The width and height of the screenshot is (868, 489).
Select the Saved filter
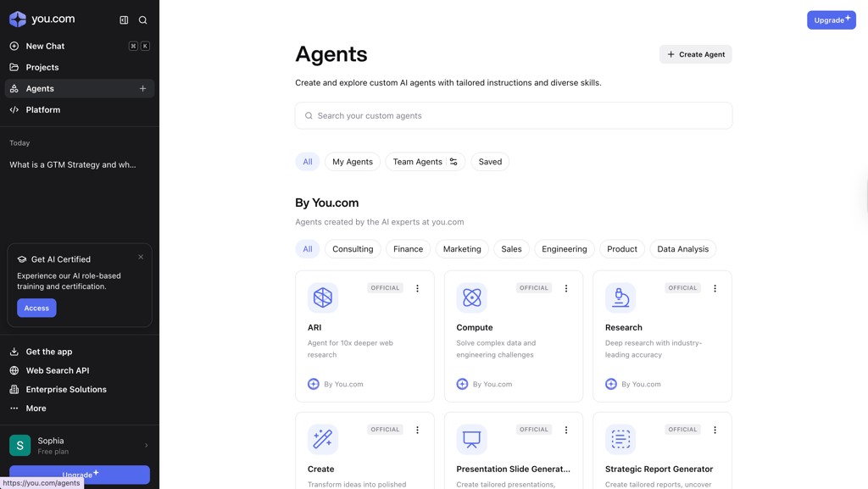tap(491, 162)
